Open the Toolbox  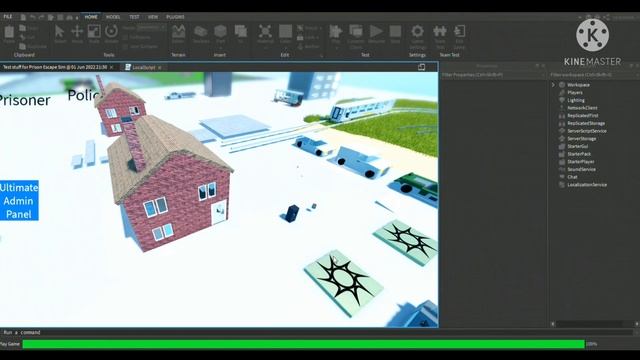click(200, 33)
